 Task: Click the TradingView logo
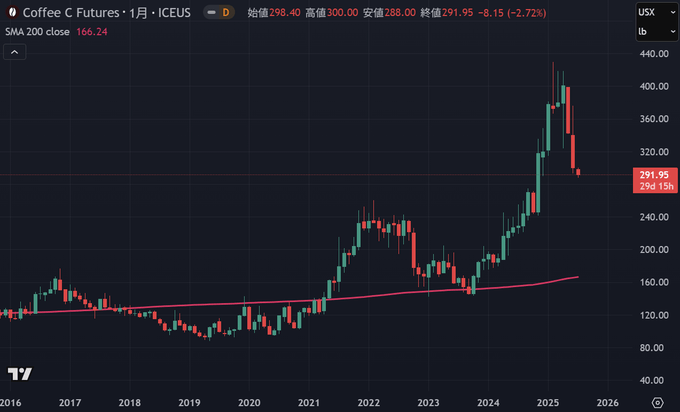(18, 374)
